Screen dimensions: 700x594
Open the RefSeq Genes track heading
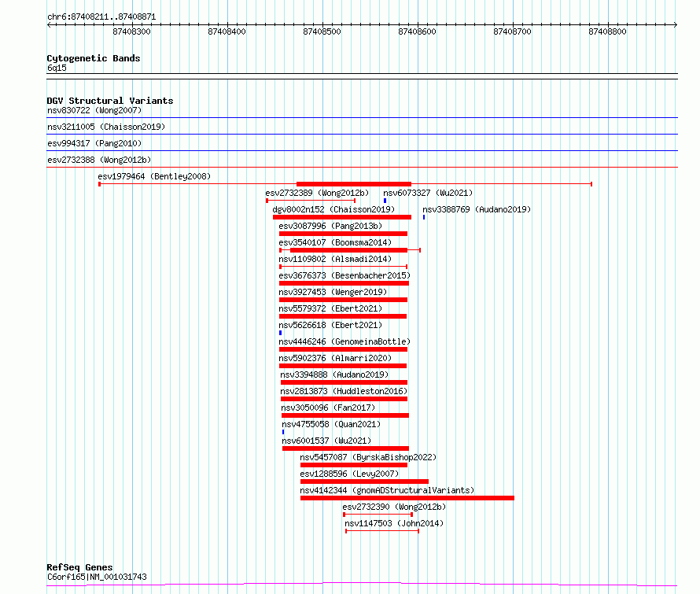pos(79,567)
